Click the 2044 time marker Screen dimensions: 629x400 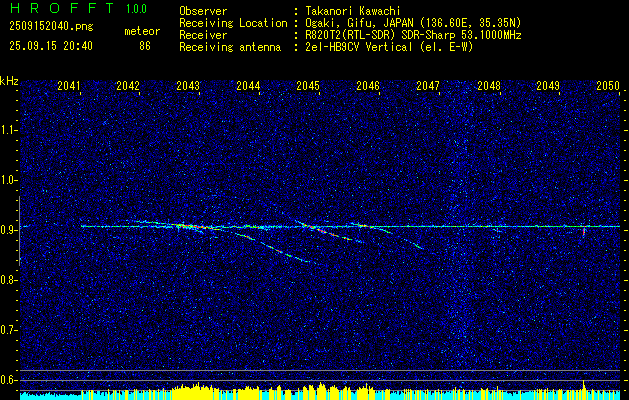[x=248, y=86]
